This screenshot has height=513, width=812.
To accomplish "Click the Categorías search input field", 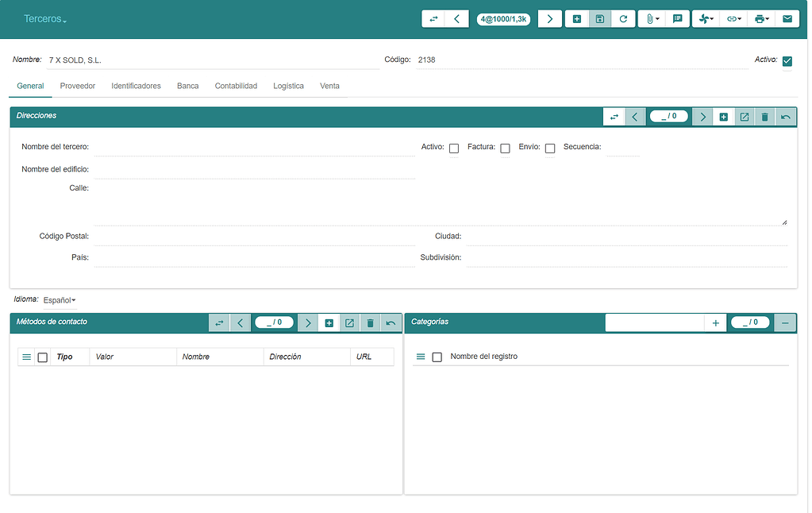I will (655, 322).
